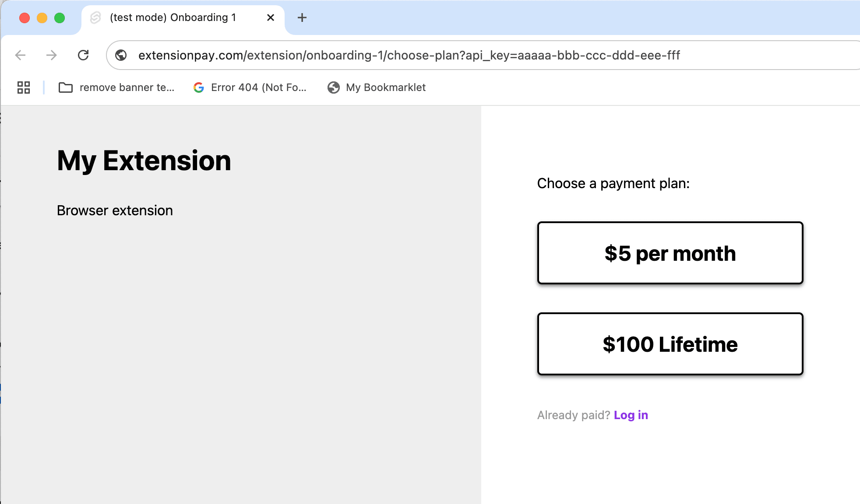Reload the current page
860x504 pixels.
point(84,55)
